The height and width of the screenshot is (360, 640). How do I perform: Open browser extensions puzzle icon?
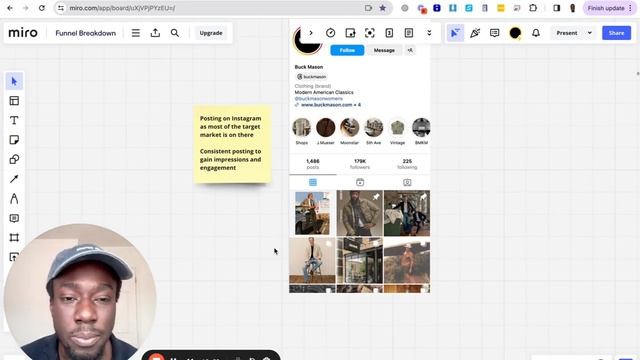(x=533, y=8)
